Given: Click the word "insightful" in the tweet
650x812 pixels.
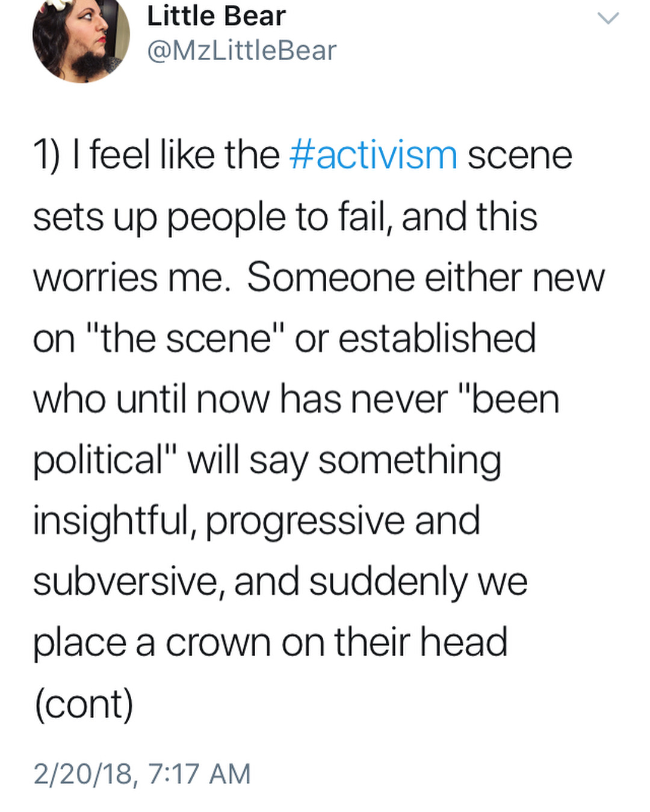Looking at the screenshot, I should tap(111, 520).
